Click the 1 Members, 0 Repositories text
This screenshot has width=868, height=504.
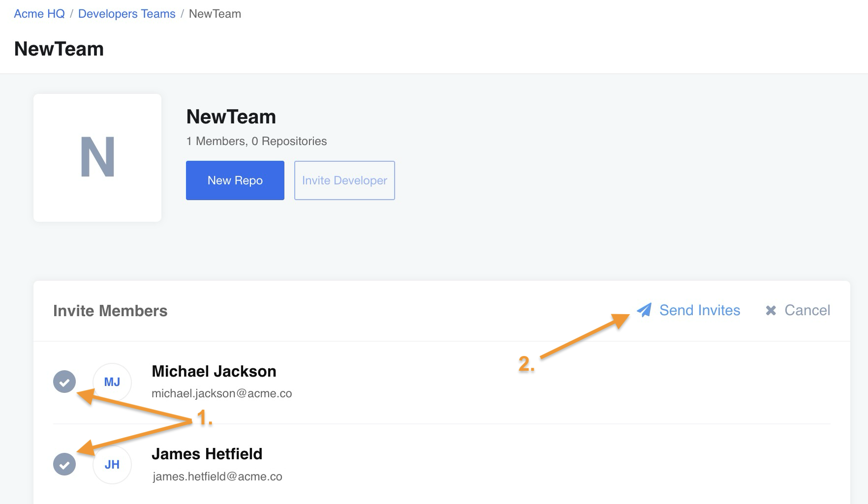256,141
